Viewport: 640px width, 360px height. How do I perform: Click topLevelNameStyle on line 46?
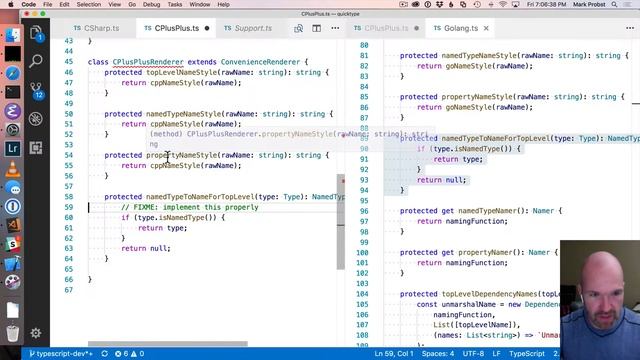pyautogui.click(x=181, y=72)
